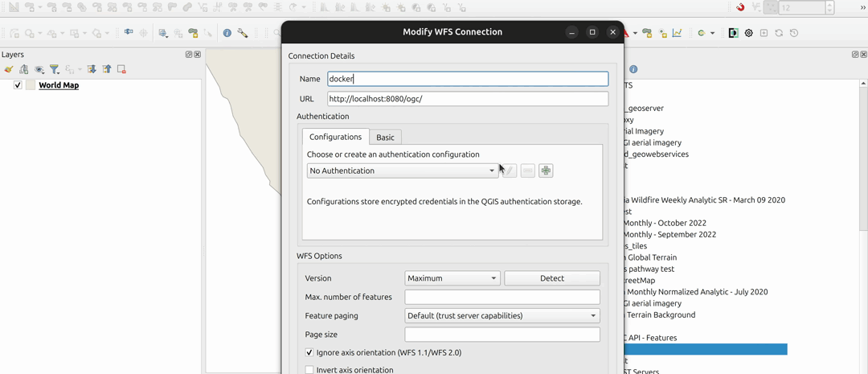The height and width of the screenshot is (374, 868).
Task: Click the font size field showing 12
Action: (x=801, y=7)
